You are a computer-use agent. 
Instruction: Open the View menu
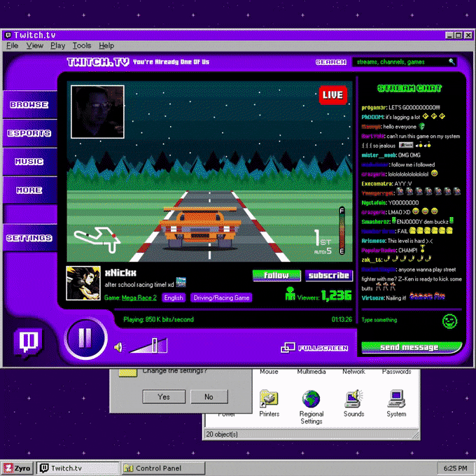coord(34,45)
